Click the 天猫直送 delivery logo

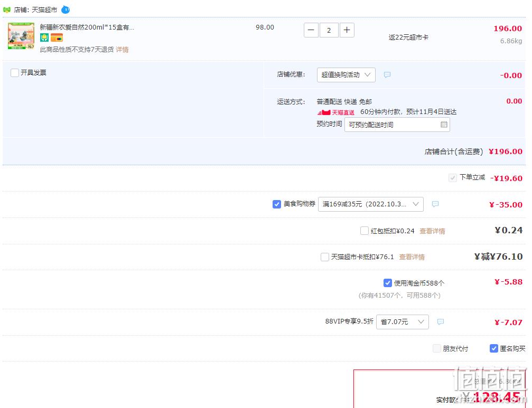[x=336, y=112]
